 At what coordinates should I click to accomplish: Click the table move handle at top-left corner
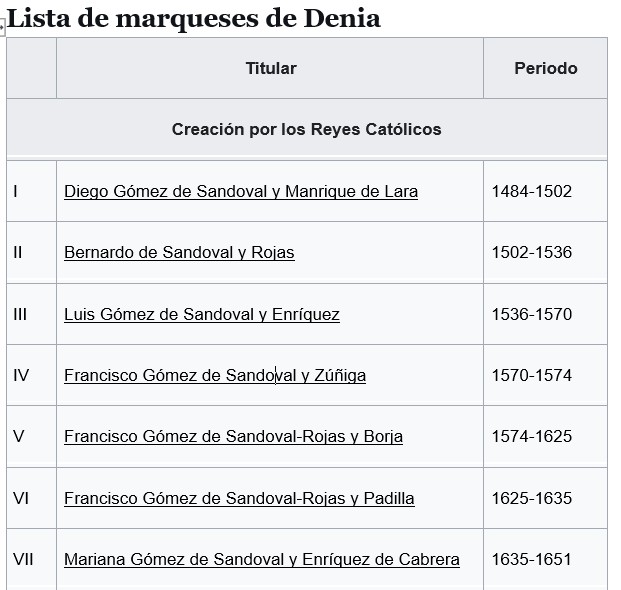(x=3, y=31)
